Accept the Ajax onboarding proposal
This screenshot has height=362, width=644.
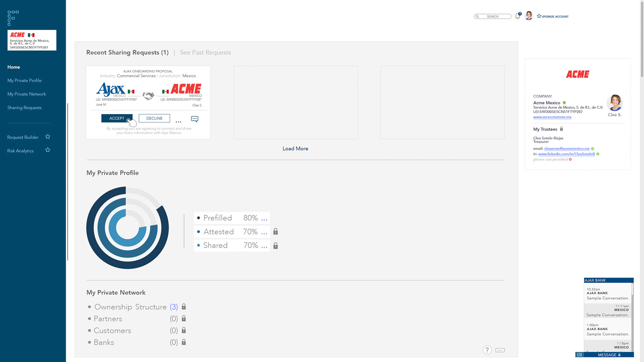117,118
